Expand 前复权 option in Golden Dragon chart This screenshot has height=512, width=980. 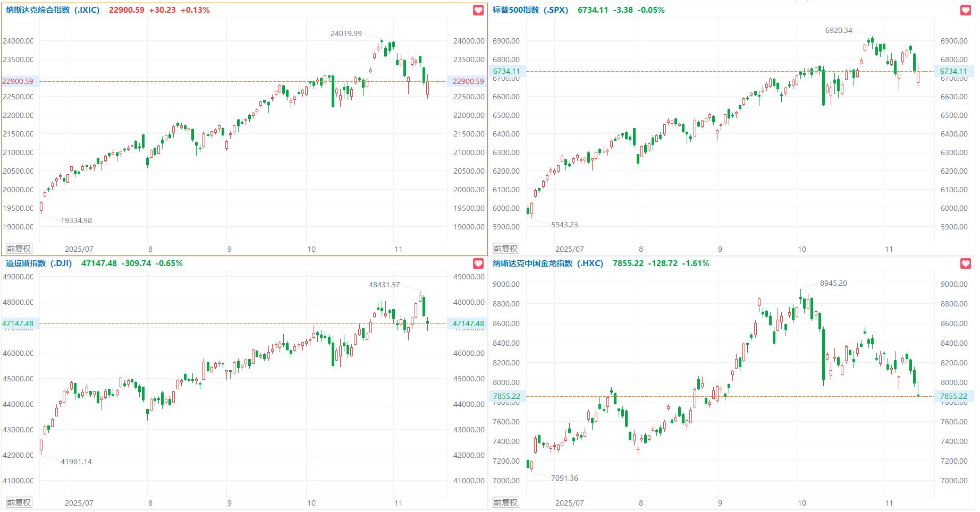[505, 502]
